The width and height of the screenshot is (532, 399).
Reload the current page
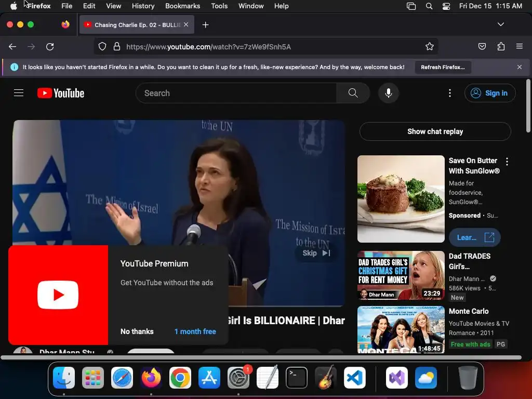(50, 47)
